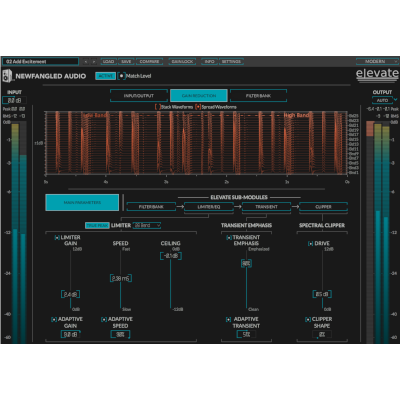Switch to INPUT/OUTPUT display tab
Viewport: 400px width, 400px height.
coord(139,96)
